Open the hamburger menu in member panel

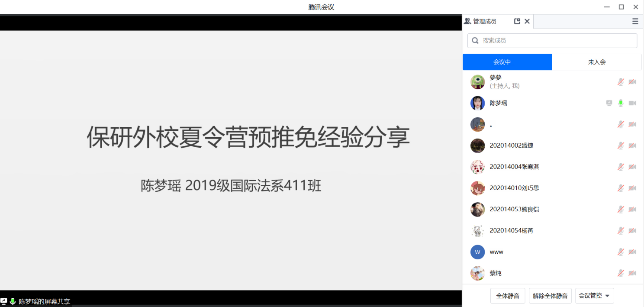[635, 21]
